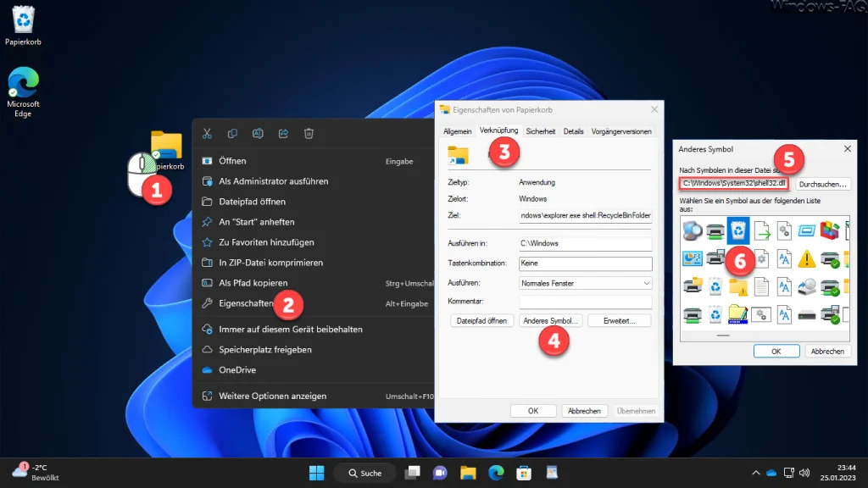Switch to the Vorgängerversionen tab
This screenshot has height=488, width=868.
(x=621, y=131)
